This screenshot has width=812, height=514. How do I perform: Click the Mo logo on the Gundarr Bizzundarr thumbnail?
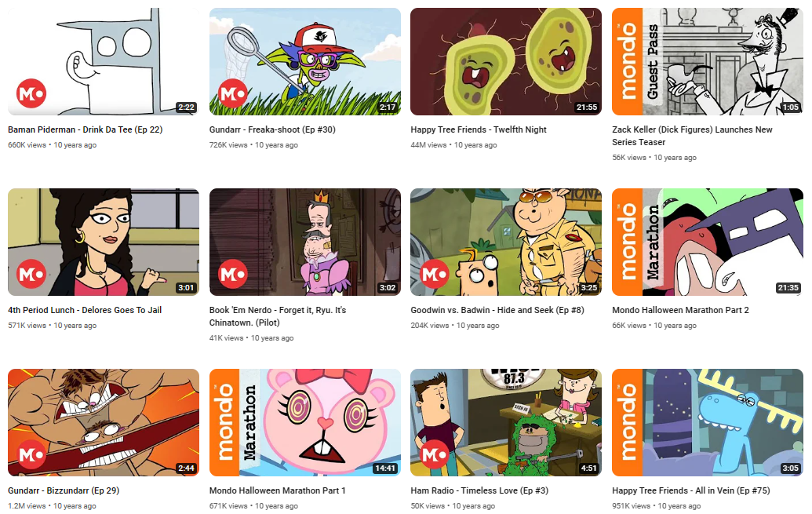point(31,454)
